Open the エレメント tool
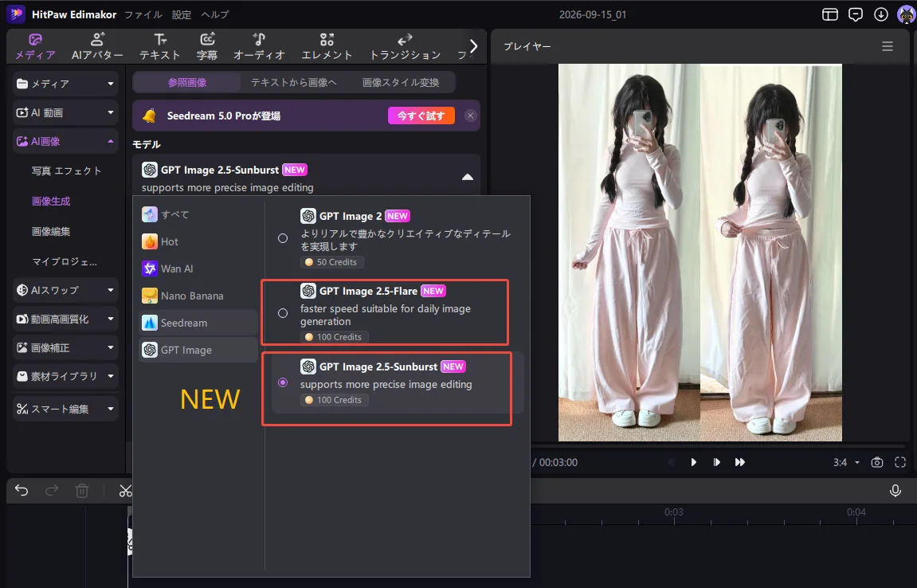Screen dimensions: 917x588 327,46
